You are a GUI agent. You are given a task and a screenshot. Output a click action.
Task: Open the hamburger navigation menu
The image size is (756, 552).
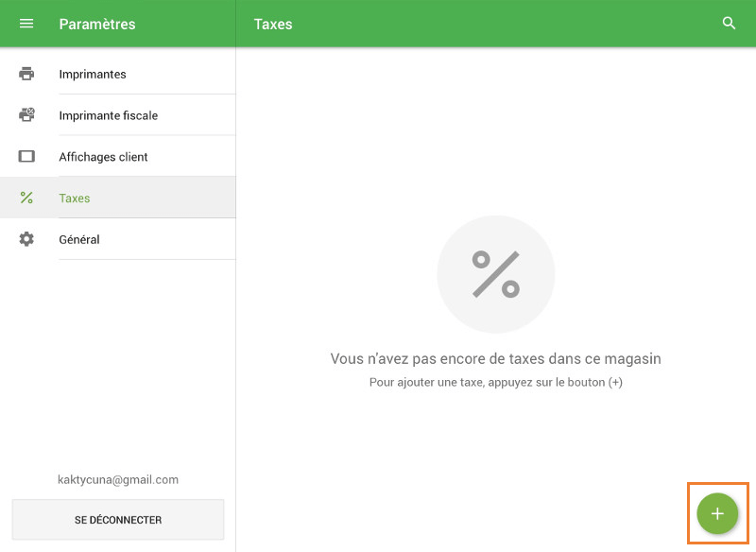point(26,24)
